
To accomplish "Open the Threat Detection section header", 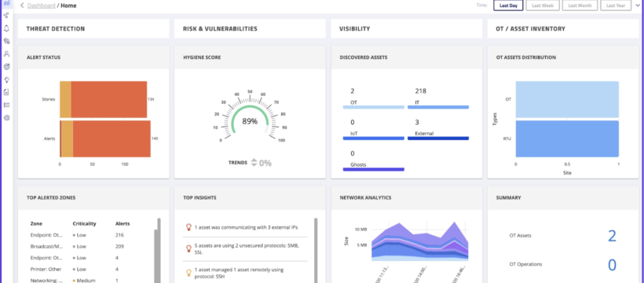I will pyautogui.click(x=93, y=29).
